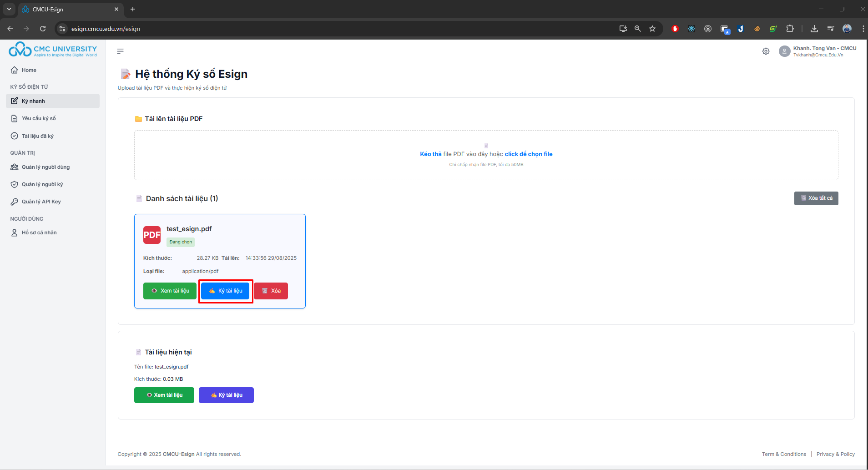Select Quản lý API Key

[41, 202]
